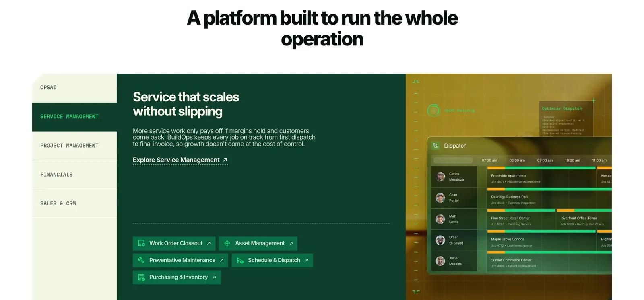The height and width of the screenshot is (300, 644).
Task: Switch to the Project Management tab
Action: (74, 146)
